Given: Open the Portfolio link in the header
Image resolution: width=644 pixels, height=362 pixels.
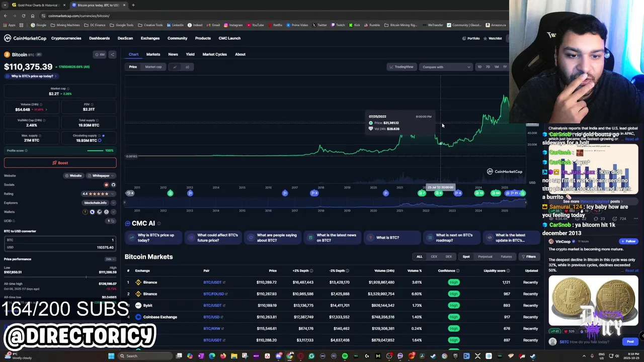Looking at the screenshot, I should pos(471,38).
